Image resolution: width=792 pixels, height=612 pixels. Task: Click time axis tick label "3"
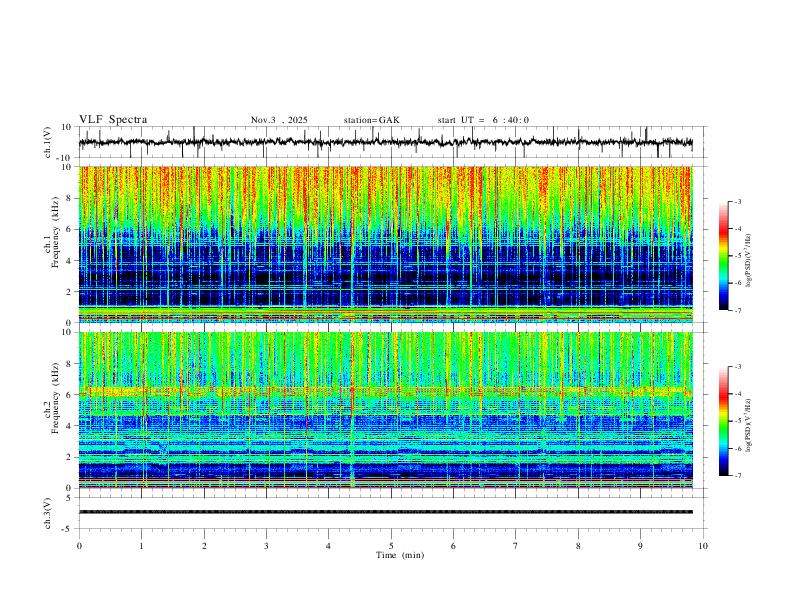266,546
